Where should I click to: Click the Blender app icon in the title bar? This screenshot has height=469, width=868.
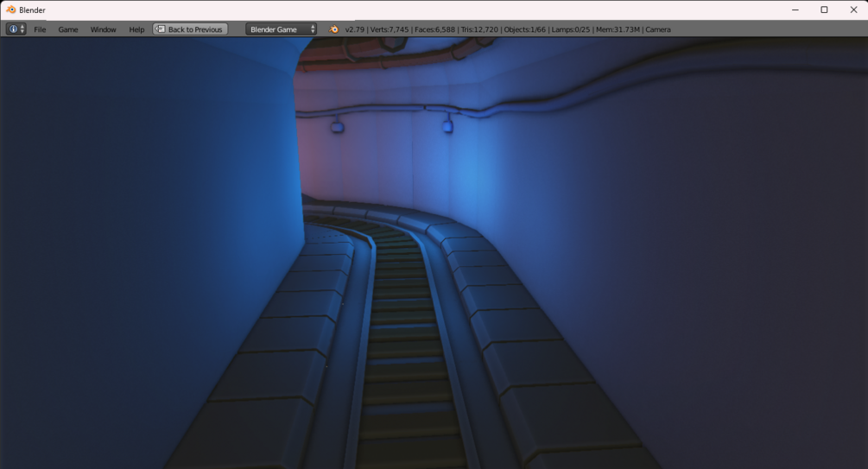pos(10,10)
